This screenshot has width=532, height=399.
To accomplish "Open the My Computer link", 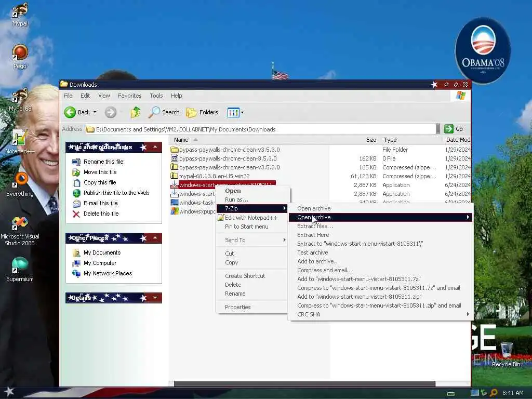I will 100,263.
